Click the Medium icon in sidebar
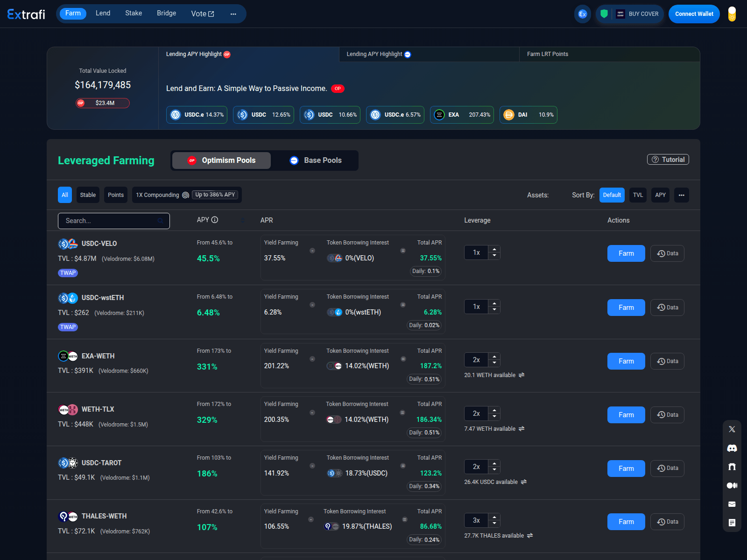This screenshot has width=747, height=560. coord(732,485)
